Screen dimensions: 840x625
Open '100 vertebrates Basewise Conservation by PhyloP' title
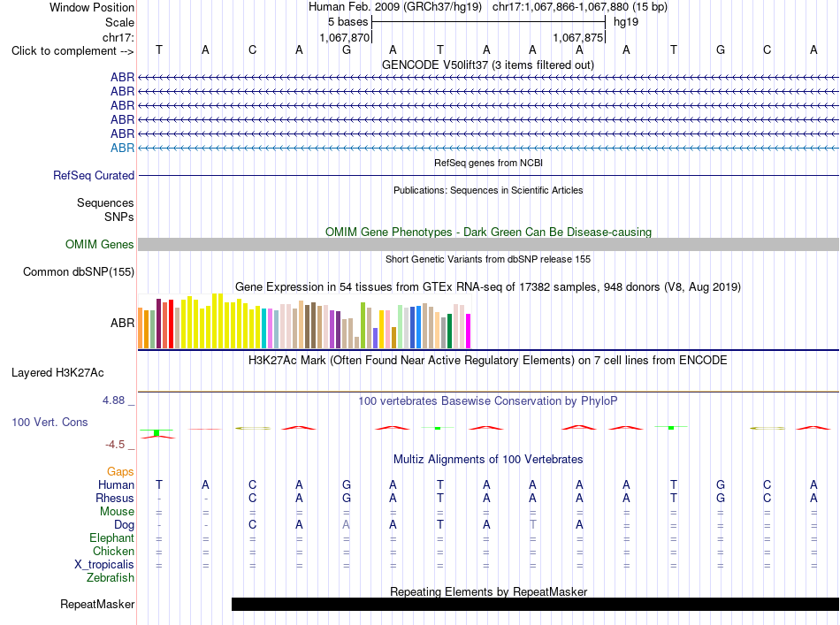pos(488,401)
